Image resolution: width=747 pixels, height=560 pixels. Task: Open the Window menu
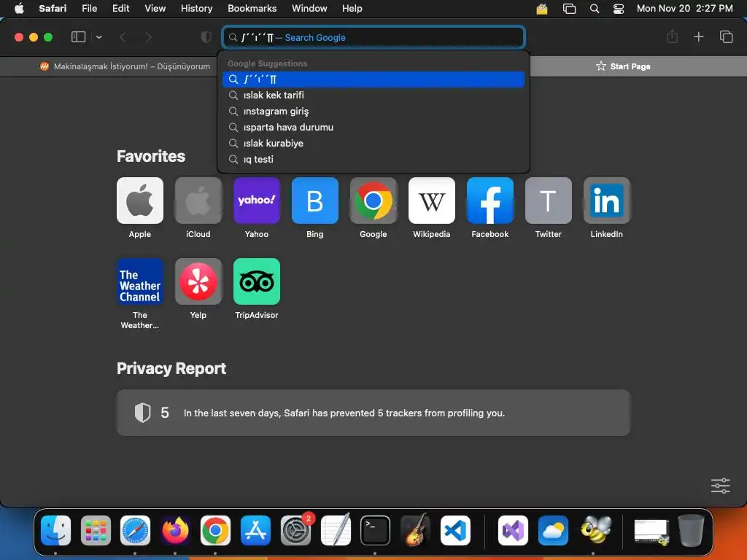click(309, 9)
